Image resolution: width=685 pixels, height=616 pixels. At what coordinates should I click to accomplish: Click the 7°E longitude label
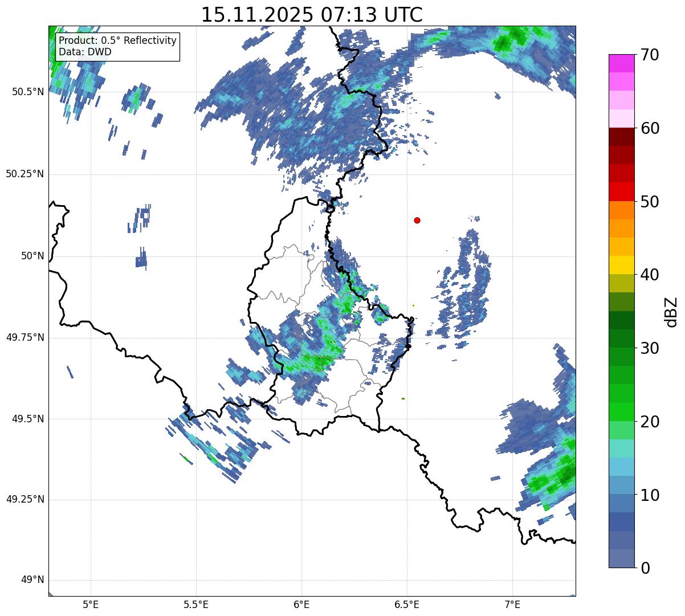pos(512,604)
